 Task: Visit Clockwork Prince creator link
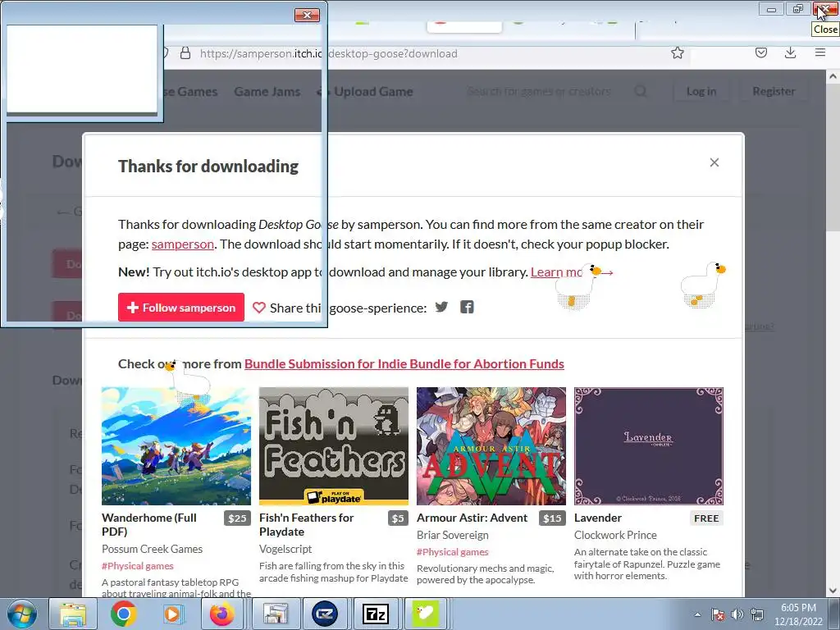(615, 535)
